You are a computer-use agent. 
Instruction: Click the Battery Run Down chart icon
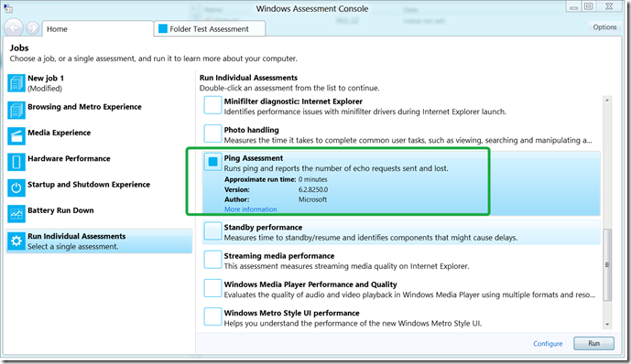tap(16, 214)
